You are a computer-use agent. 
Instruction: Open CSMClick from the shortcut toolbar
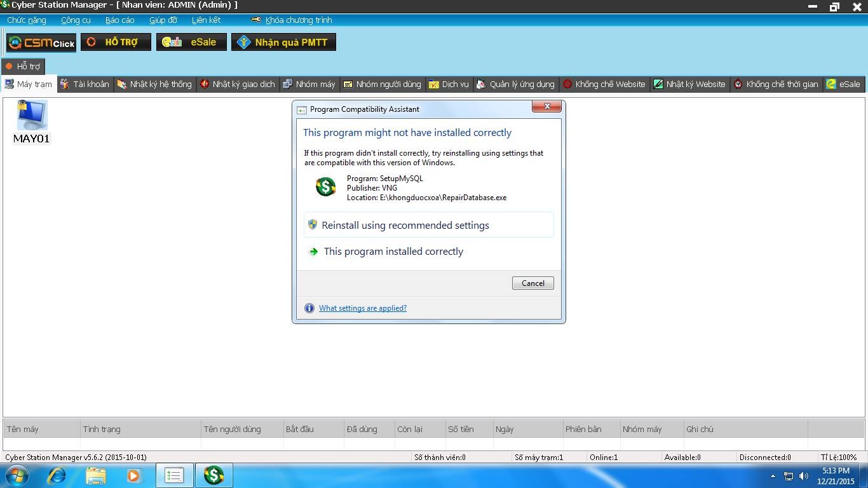pyautogui.click(x=40, y=42)
